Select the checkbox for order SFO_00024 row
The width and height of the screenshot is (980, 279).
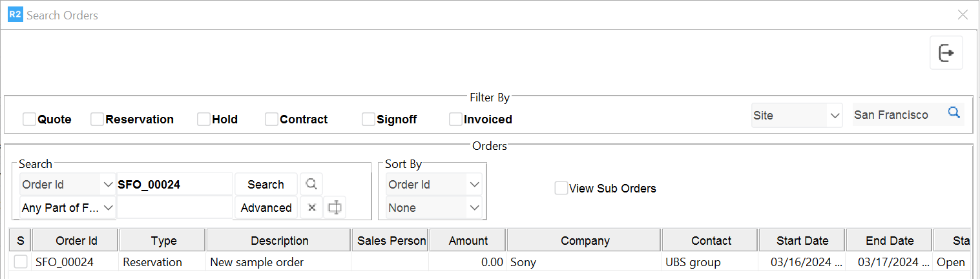[x=21, y=262]
